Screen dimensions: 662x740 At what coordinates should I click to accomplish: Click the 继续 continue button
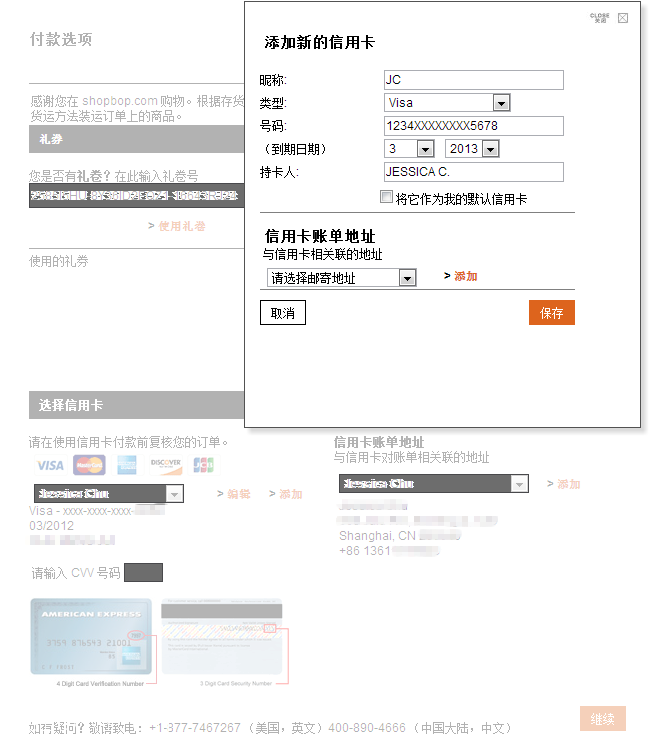tap(603, 719)
